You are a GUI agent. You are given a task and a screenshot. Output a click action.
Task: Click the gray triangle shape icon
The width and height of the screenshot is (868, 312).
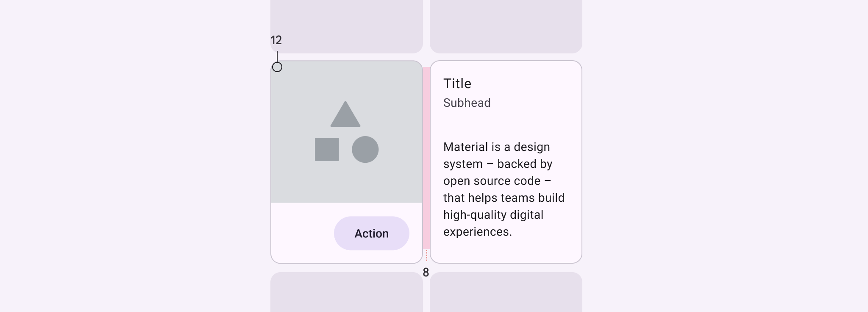click(x=345, y=115)
